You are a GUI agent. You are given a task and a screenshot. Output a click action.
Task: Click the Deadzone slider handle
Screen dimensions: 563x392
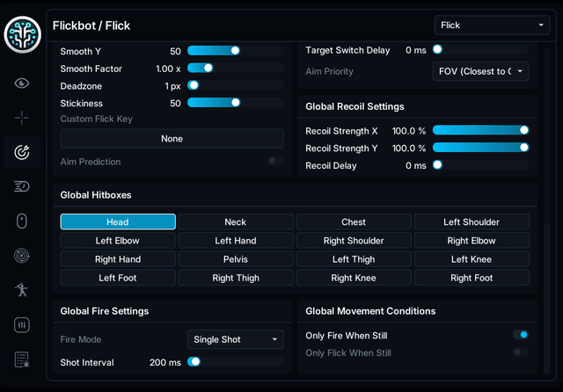click(194, 85)
